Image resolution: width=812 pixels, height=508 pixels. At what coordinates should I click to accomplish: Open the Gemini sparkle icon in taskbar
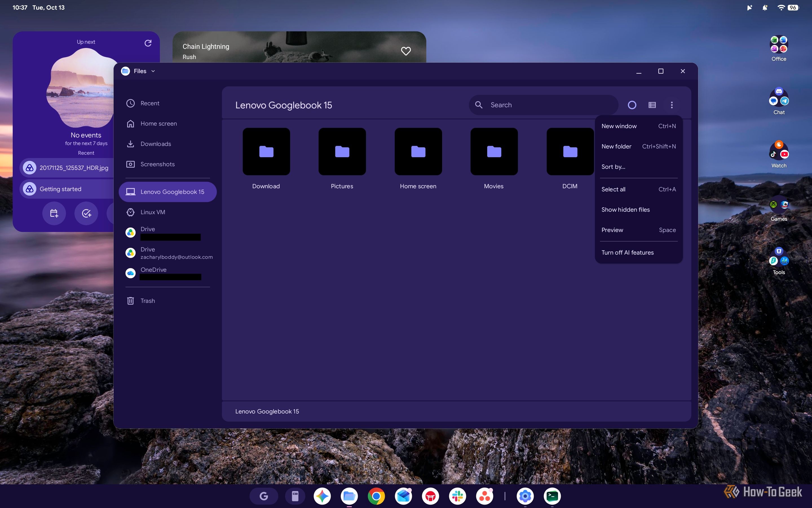click(x=322, y=496)
